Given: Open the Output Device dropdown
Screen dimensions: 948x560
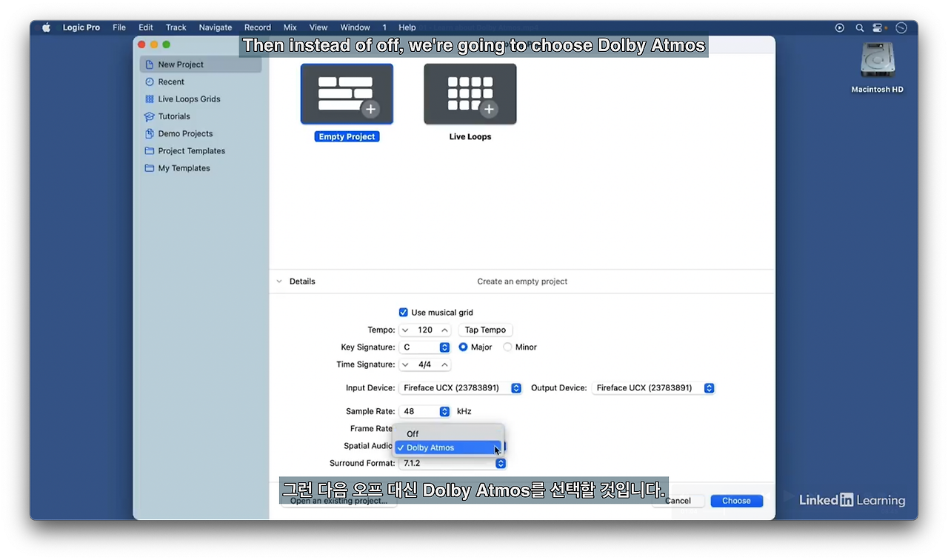Looking at the screenshot, I should 653,387.
